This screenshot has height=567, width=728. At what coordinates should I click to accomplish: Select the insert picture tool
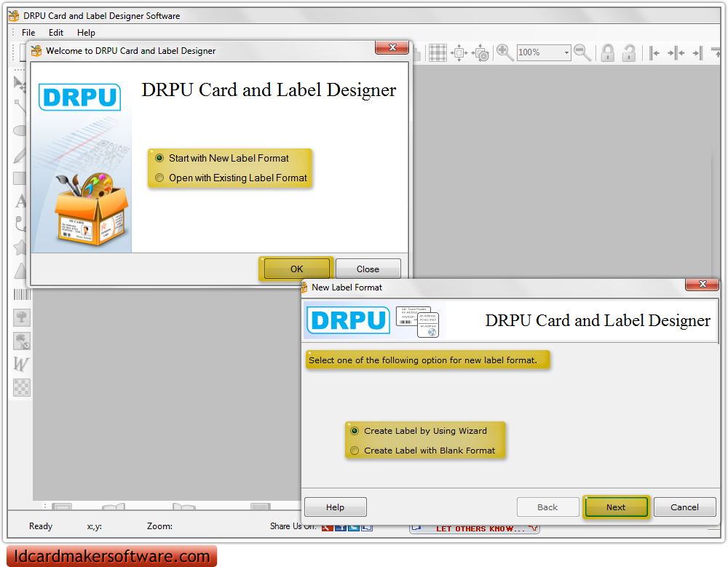click(21, 317)
